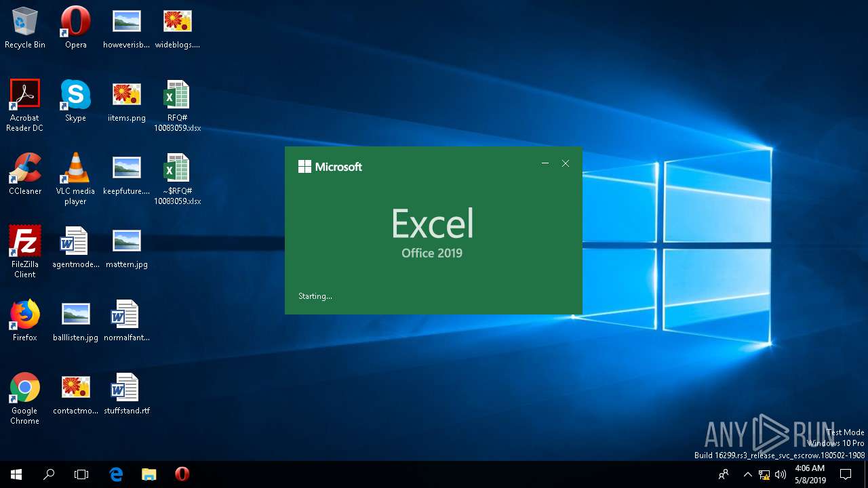Open the Windows Start menu

[x=16, y=474]
